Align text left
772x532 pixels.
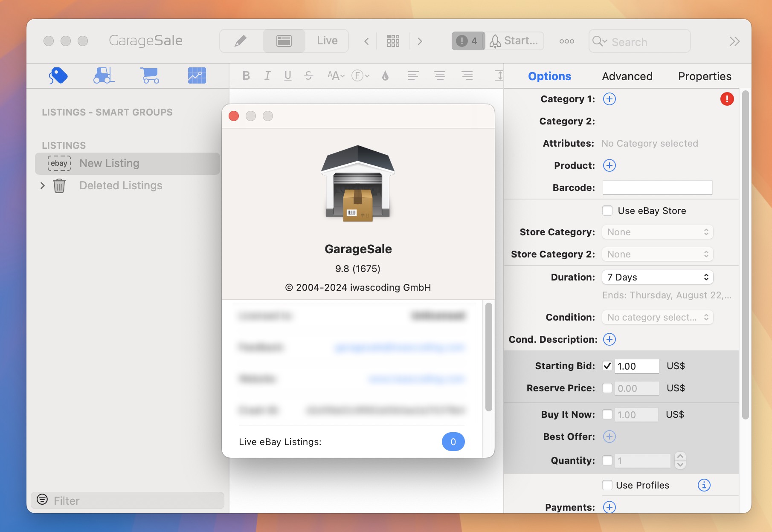click(x=412, y=76)
